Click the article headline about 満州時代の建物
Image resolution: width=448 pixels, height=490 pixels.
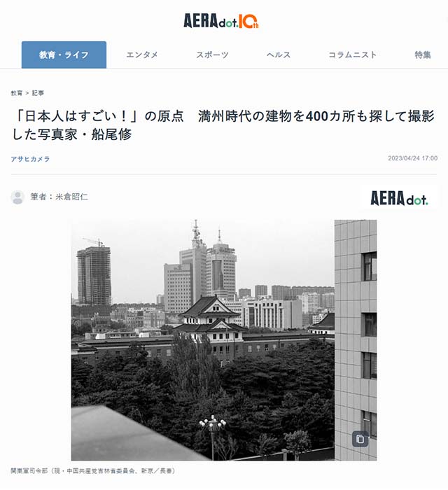click(223, 125)
